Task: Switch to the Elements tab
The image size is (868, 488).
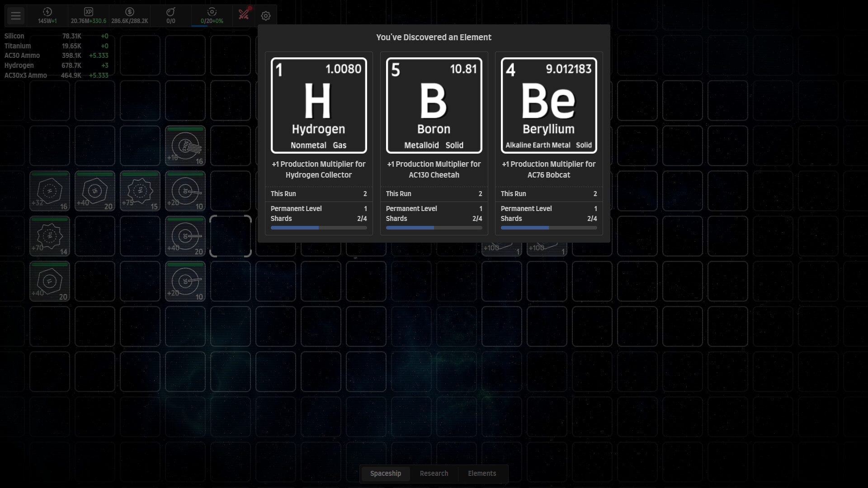Action: (482, 474)
